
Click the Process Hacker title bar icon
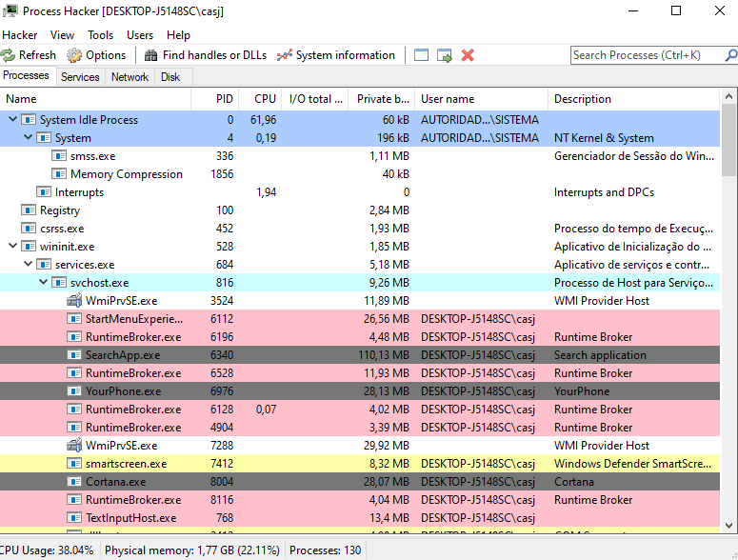pos(10,10)
